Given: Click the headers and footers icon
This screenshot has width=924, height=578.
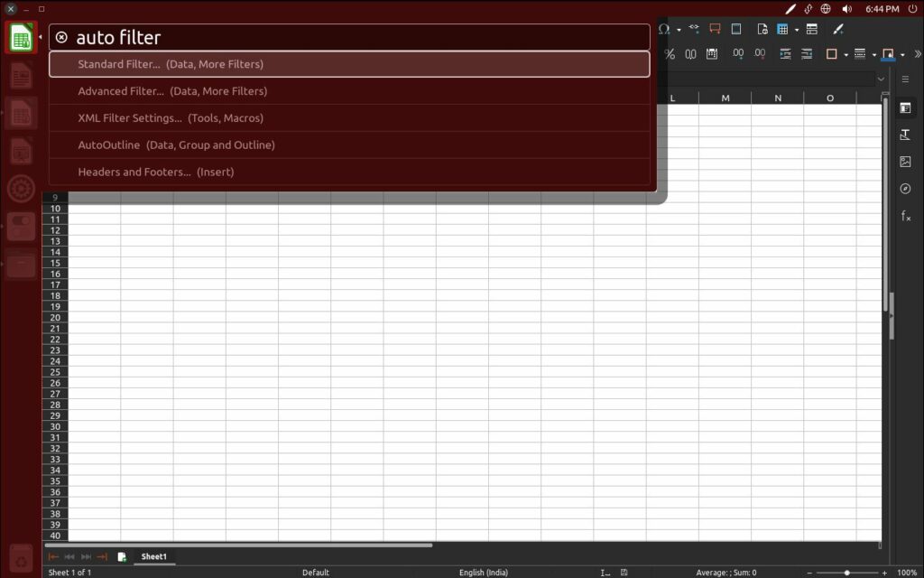Looking at the screenshot, I should click(x=736, y=29).
